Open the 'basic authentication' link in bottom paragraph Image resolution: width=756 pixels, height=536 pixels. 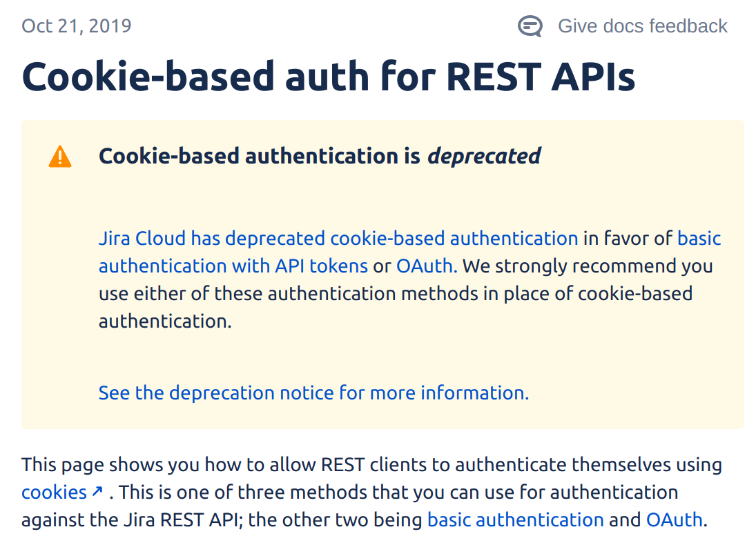click(516, 519)
